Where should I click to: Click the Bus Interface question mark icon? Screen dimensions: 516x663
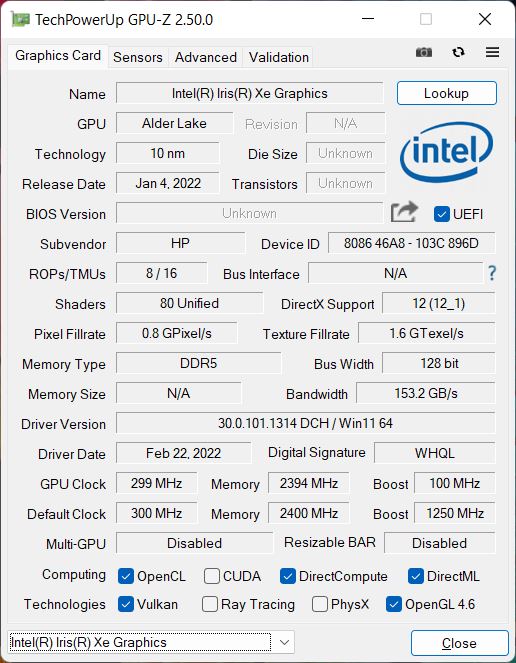(x=491, y=273)
